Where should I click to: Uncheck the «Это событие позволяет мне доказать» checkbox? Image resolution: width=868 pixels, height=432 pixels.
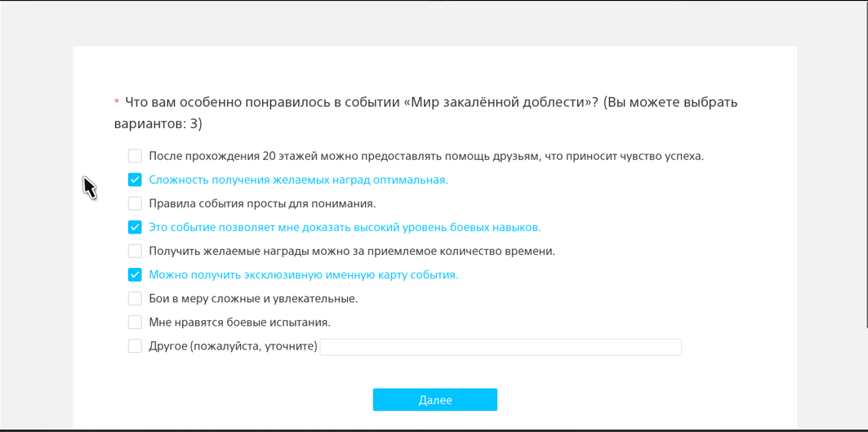tap(135, 227)
